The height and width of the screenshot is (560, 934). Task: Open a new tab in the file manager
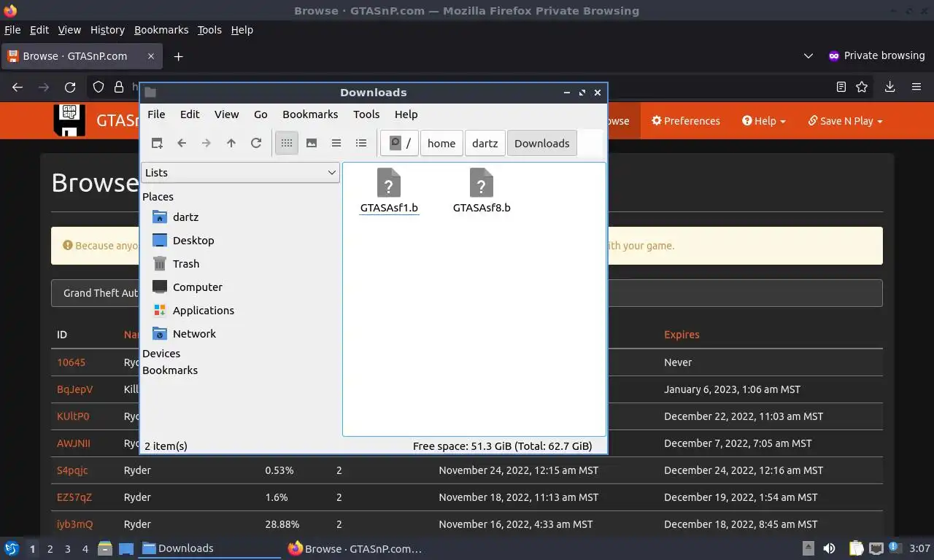[157, 144]
